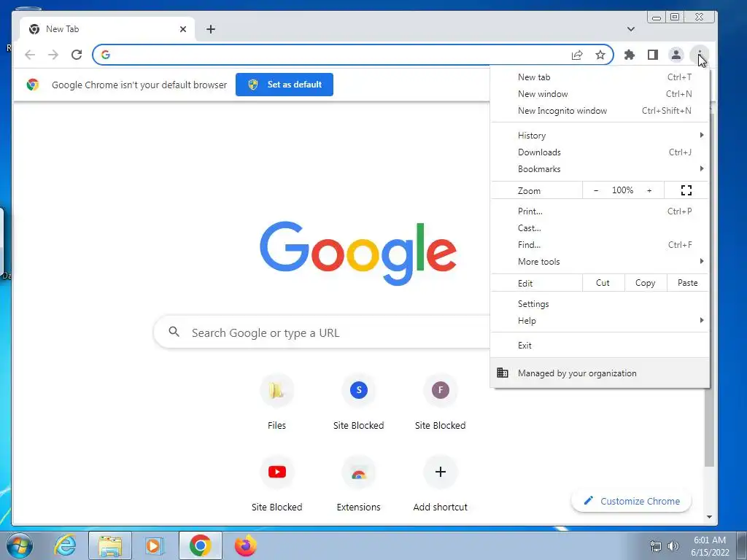Decrease zoom with the minus button
The height and width of the screenshot is (560, 747).
(x=596, y=190)
